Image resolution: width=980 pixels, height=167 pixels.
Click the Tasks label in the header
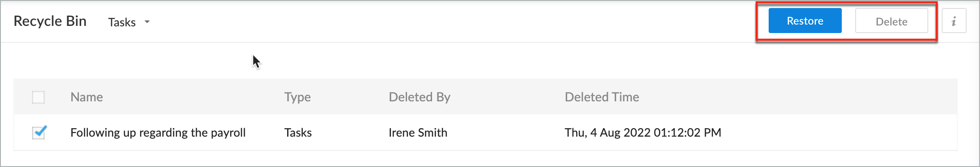[122, 22]
